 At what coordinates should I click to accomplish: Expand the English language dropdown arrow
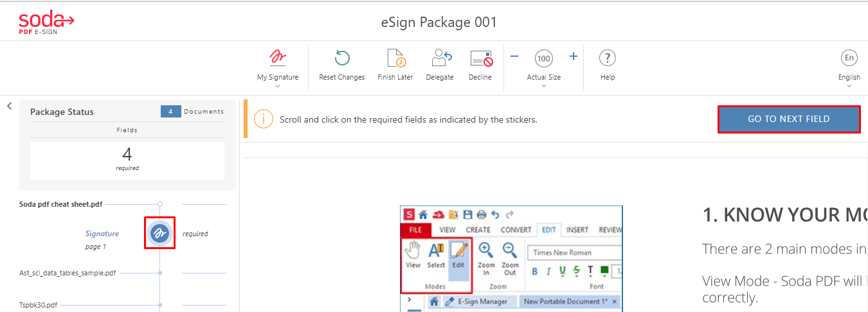point(849,85)
